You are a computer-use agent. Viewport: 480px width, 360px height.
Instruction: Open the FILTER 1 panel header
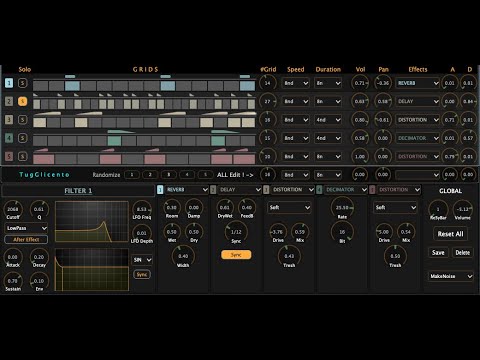(x=78, y=191)
